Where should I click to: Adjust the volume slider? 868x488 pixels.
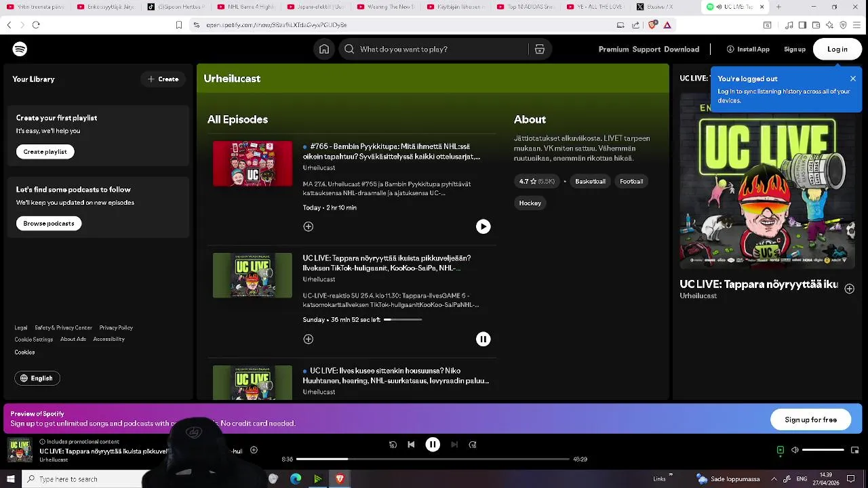click(x=823, y=450)
